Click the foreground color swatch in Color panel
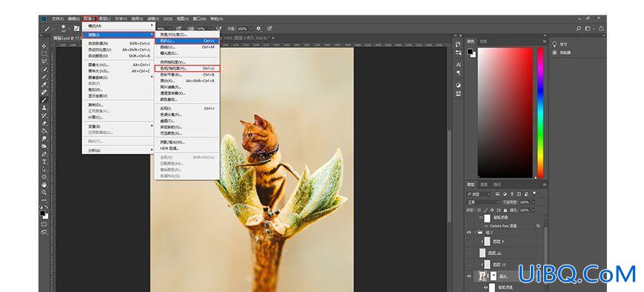The width and height of the screenshot is (644, 292). pos(470,51)
